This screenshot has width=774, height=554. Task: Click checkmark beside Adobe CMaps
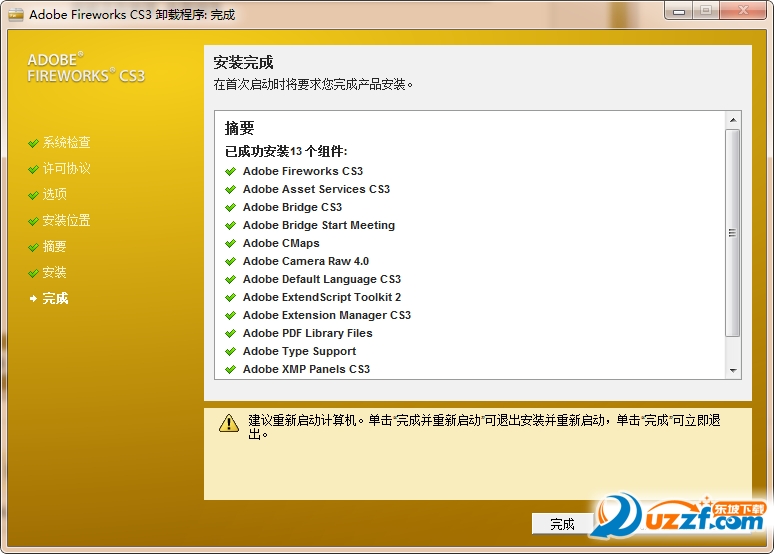[x=231, y=243]
